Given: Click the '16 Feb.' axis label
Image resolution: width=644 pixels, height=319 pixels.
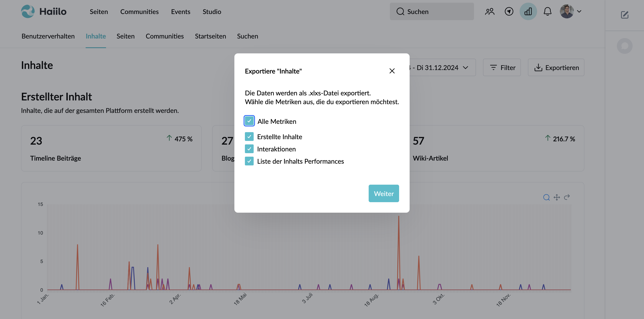Looking at the screenshot, I should 107,300.
